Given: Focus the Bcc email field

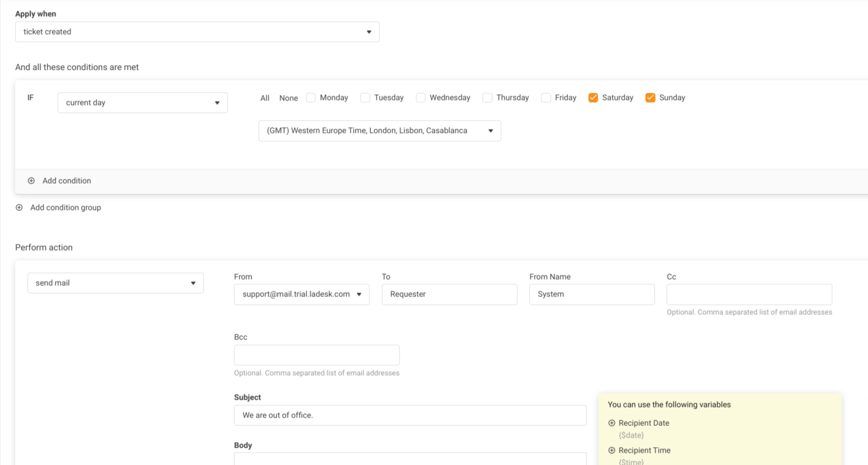Looking at the screenshot, I should [x=316, y=355].
